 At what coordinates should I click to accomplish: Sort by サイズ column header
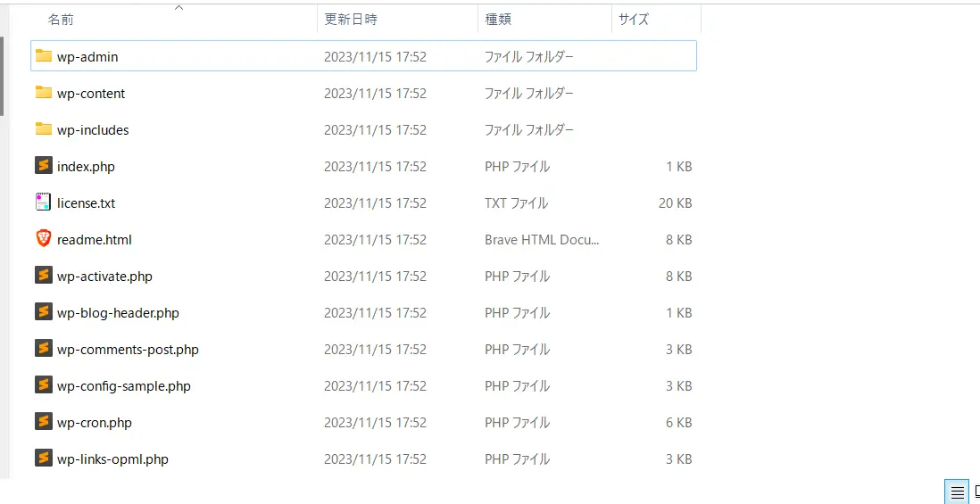coord(634,20)
